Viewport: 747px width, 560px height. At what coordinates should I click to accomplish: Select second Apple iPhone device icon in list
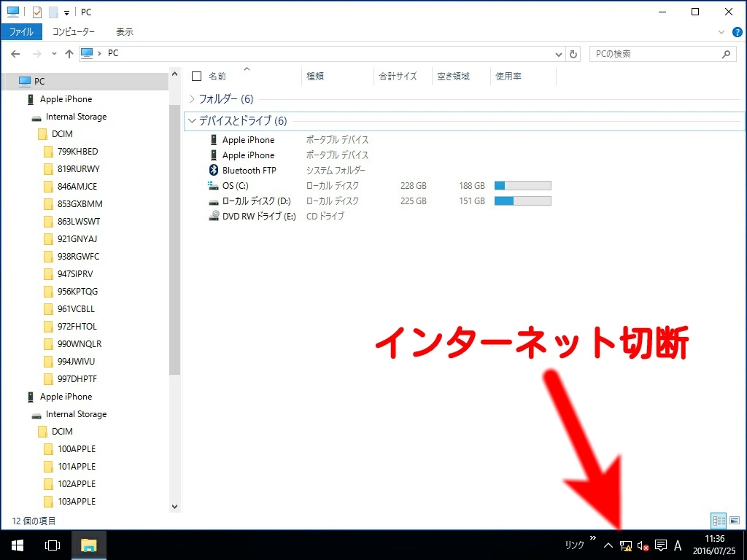tap(214, 155)
